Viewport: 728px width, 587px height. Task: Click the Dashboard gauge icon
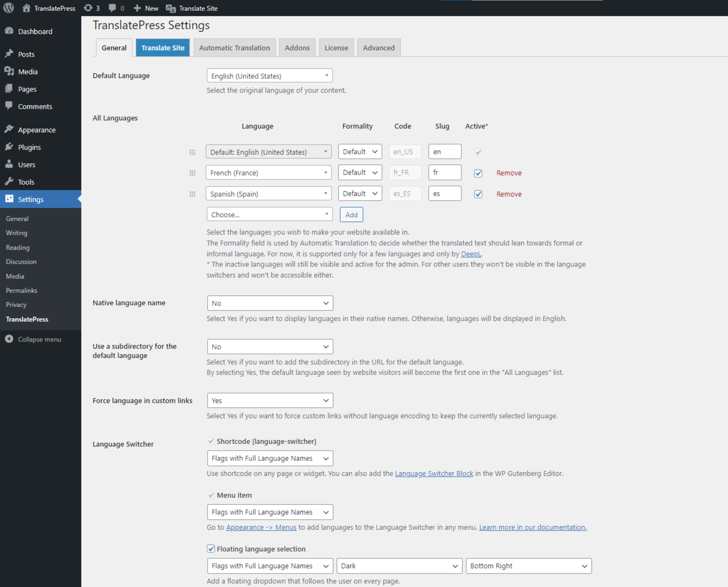pos(9,31)
